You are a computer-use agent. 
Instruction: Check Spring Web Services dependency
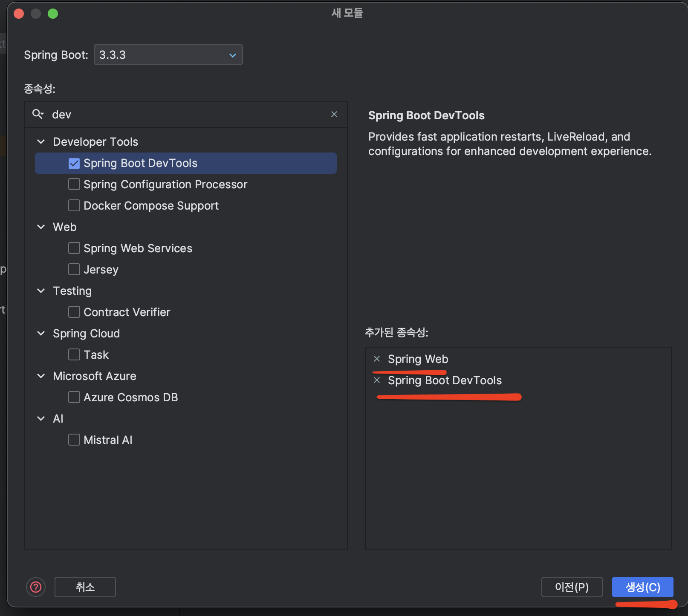pos(74,248)
